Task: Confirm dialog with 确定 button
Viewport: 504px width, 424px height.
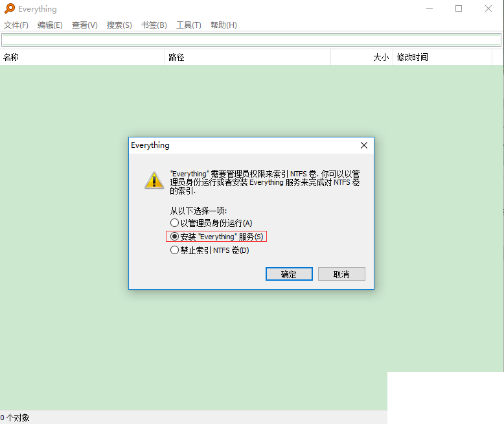Action: pyautogui.click(x=289, y=274)
